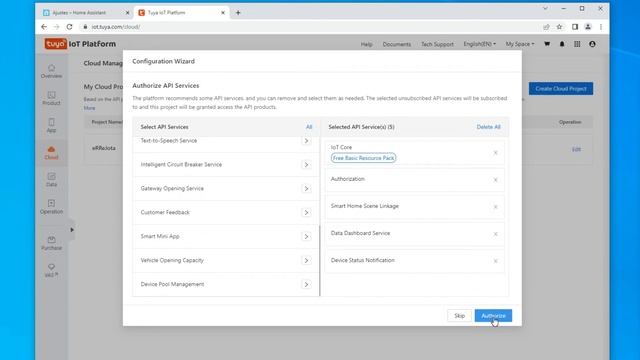Remove Data Dashboard Service
Screen dimensions: 640x360
tap(496, 234)
